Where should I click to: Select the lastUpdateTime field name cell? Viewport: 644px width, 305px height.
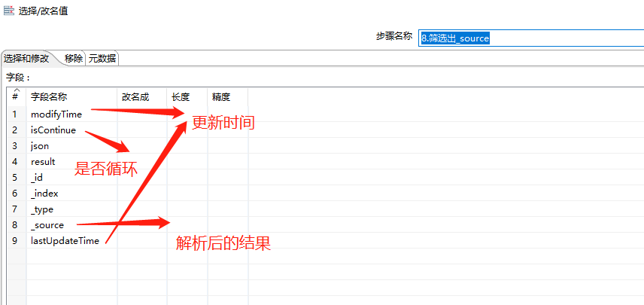(x=72, y=241)
